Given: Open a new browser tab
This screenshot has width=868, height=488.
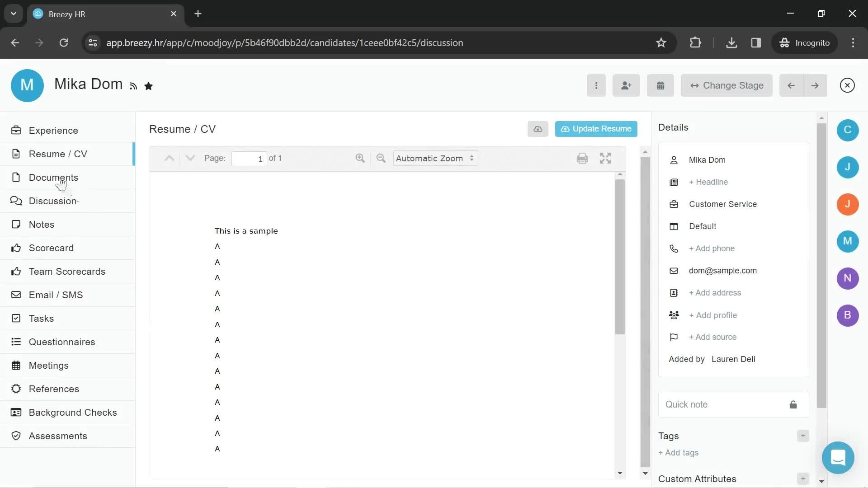Looking at the screenshot, I should [x=198, y=14].
